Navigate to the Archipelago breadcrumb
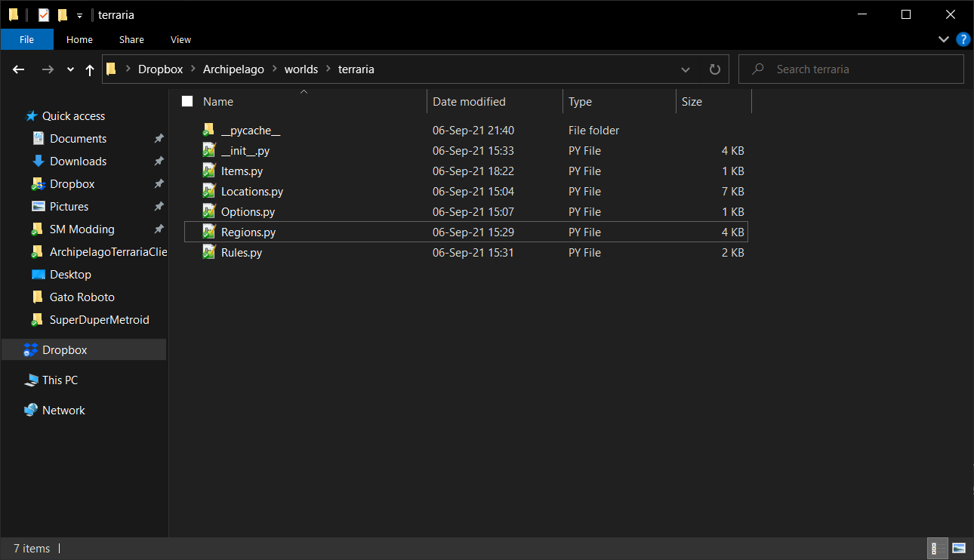The height and width of the screenshot is (560, 974). [233, 69]
